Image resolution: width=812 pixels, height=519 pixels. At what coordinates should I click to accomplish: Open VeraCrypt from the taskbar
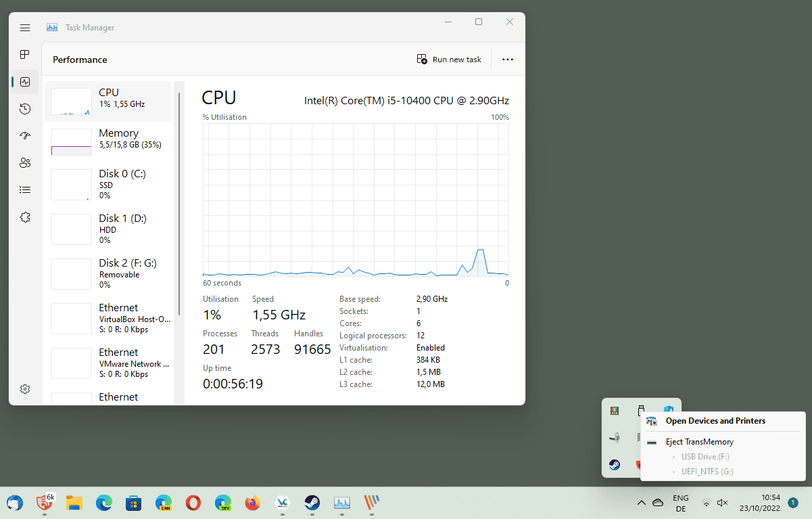point(283,503)
